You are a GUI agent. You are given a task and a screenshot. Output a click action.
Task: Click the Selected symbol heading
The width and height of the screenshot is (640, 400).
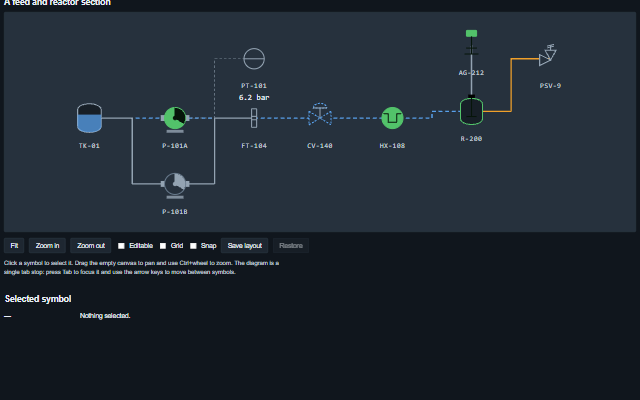(38, 299)
